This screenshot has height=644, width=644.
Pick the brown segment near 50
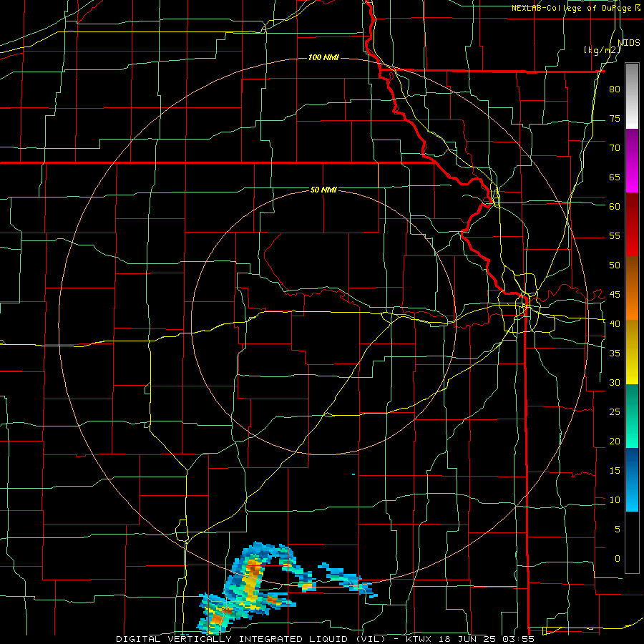coord(632,273)
